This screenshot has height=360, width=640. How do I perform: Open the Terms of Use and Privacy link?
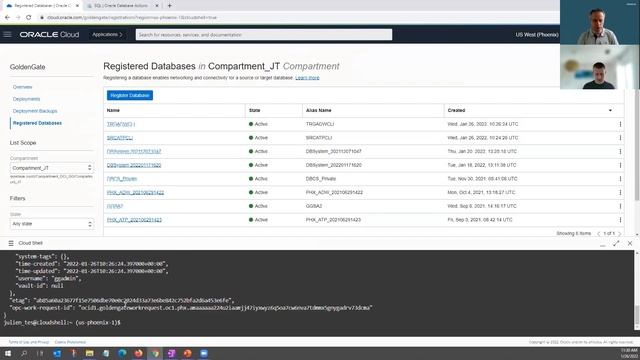[29, 342]
